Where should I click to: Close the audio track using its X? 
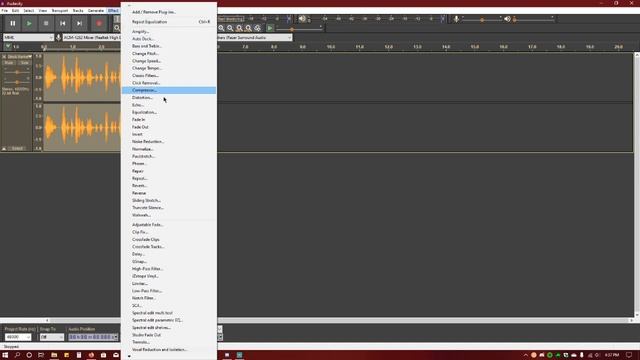4,56
